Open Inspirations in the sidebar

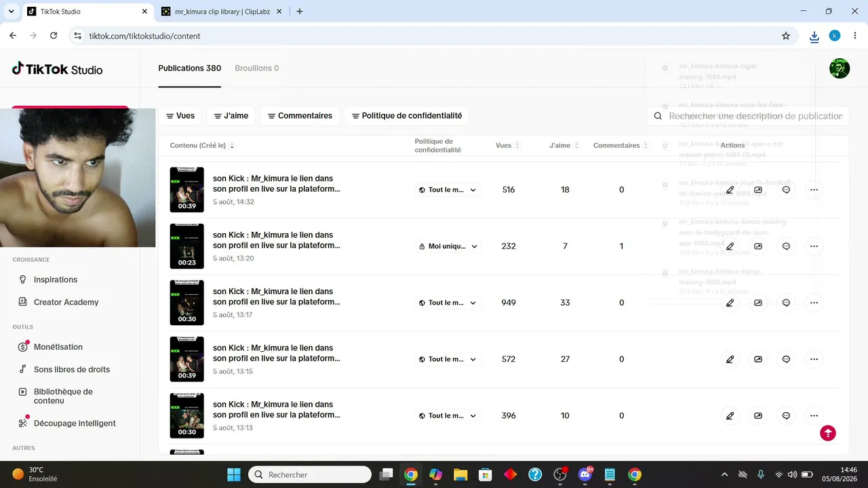[56, 279]
